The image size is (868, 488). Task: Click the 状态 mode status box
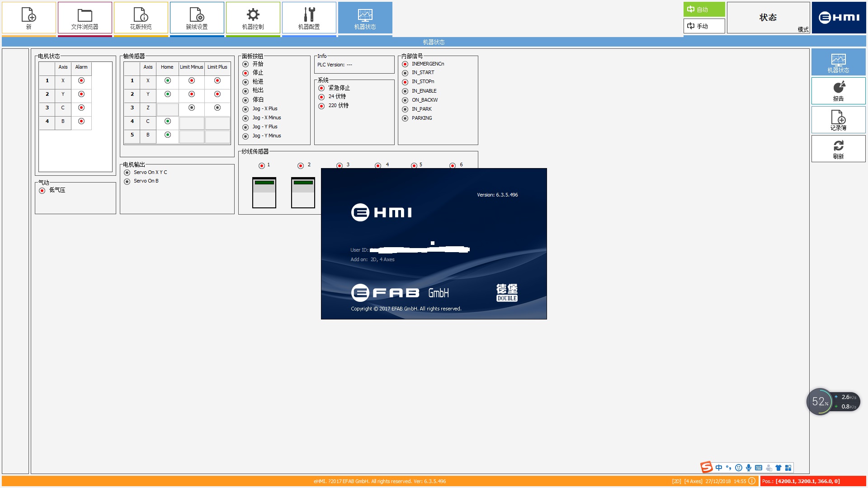click(768, 18)
